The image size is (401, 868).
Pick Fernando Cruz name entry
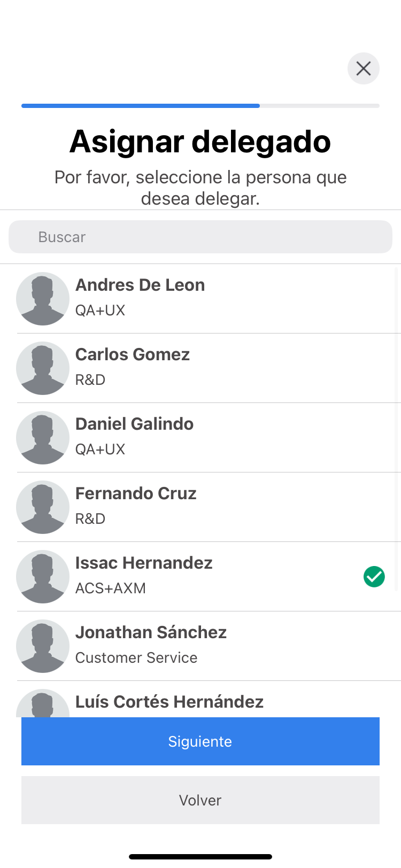(x=136, y=494)
